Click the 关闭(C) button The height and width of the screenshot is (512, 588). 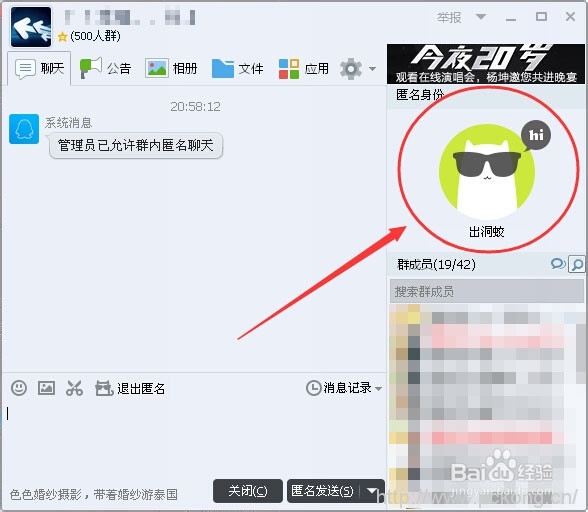click(248, 491)
